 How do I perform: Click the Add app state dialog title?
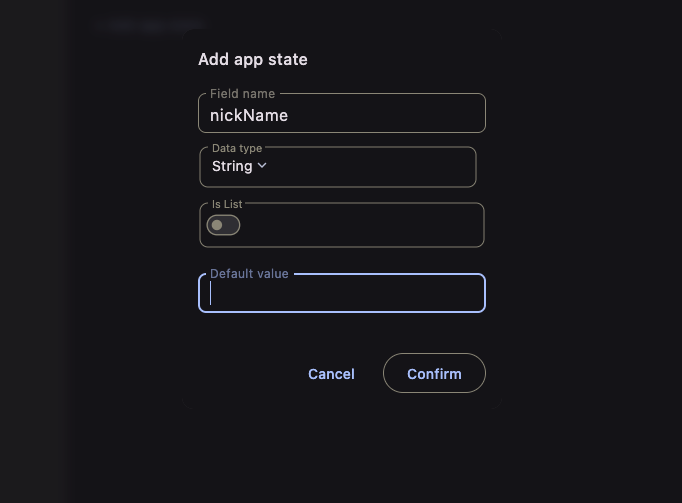[x=253, y=60]
